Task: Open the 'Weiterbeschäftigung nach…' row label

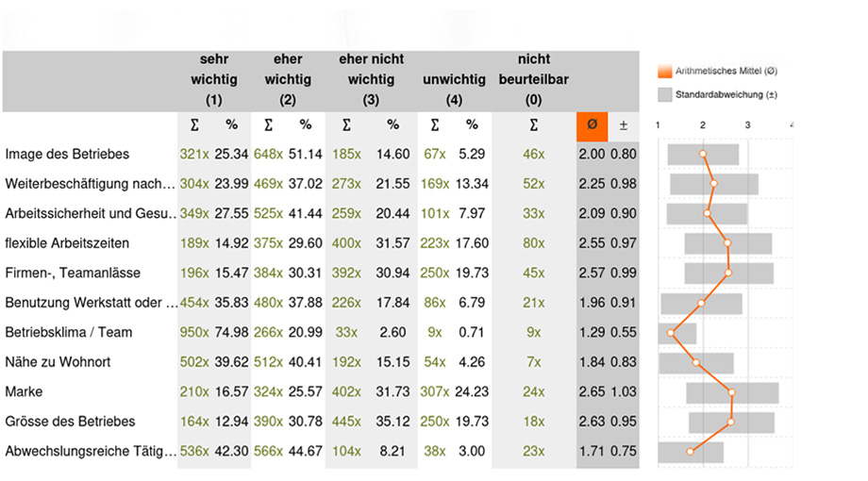Action: tap(91, 184)
